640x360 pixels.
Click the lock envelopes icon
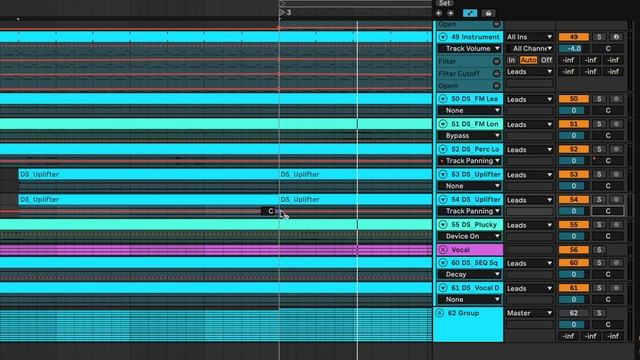488,13
